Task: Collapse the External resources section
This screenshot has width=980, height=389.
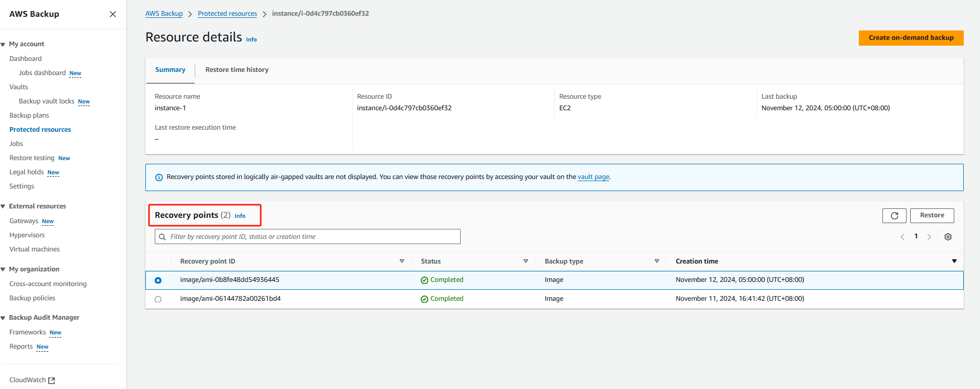Action: 3,207
